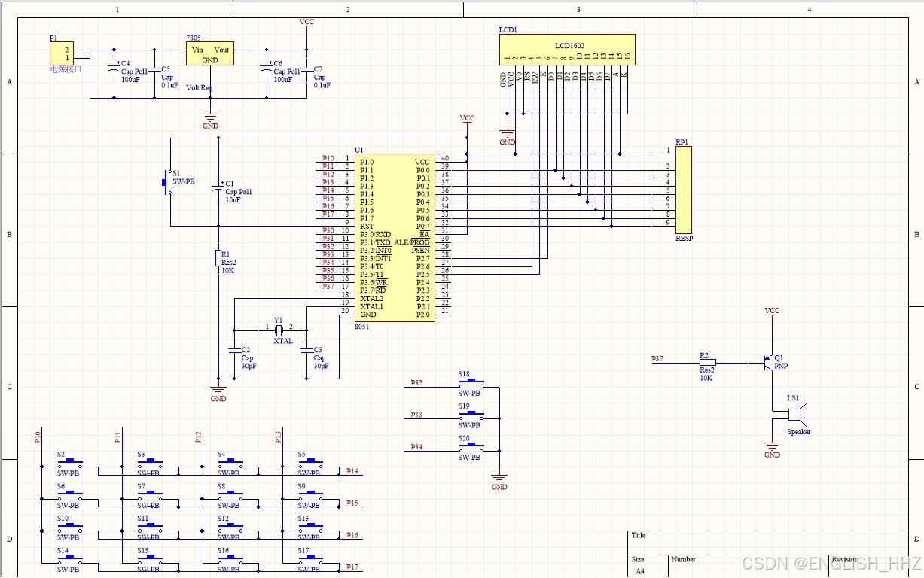Select the R1 10K resistor symbol

(x=218, y=258)
